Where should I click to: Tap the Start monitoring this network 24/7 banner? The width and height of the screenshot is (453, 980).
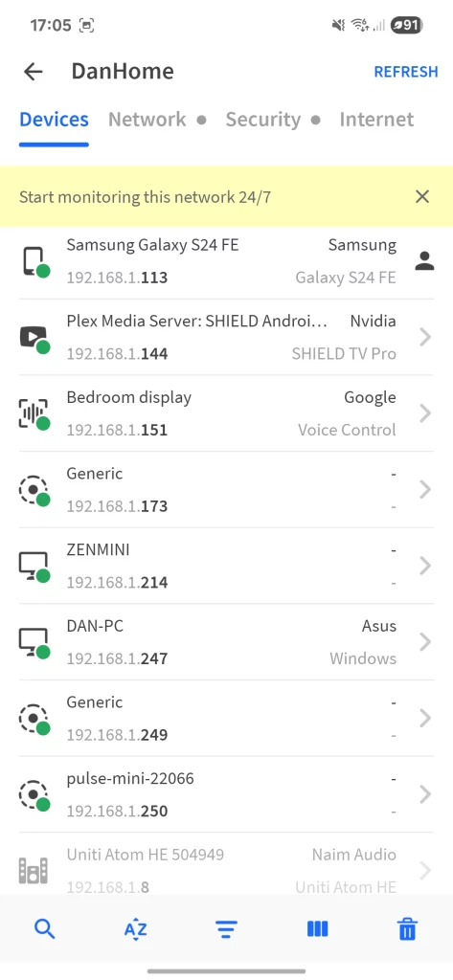pos(146,197)
